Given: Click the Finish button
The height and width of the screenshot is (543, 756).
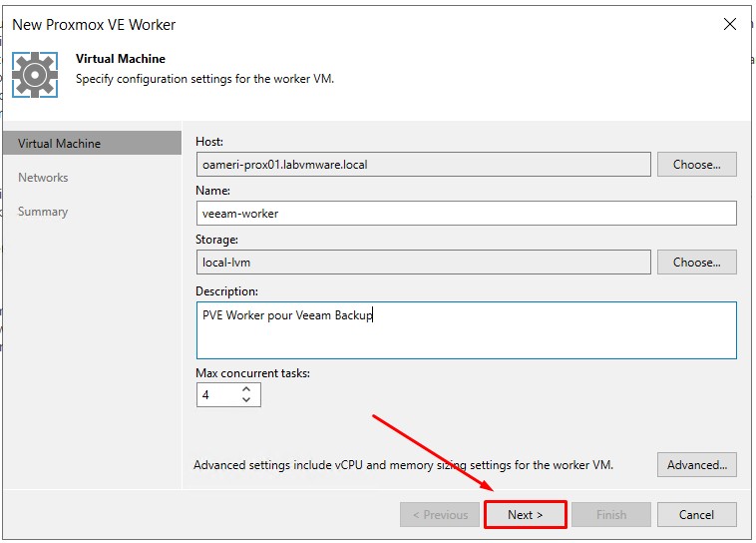Looking at the screenshot, I should click(x=611, y=515).
